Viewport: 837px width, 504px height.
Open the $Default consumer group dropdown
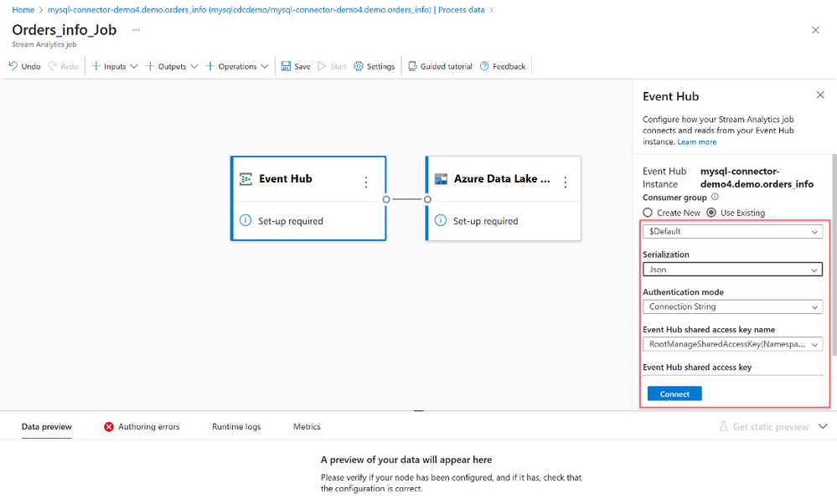pos(732,231)
